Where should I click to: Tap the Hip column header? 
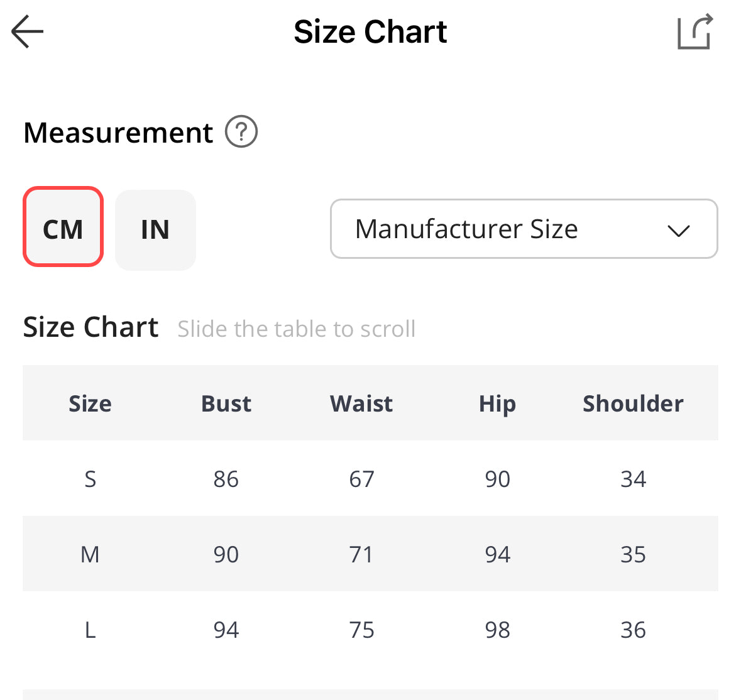pos(497,403)
